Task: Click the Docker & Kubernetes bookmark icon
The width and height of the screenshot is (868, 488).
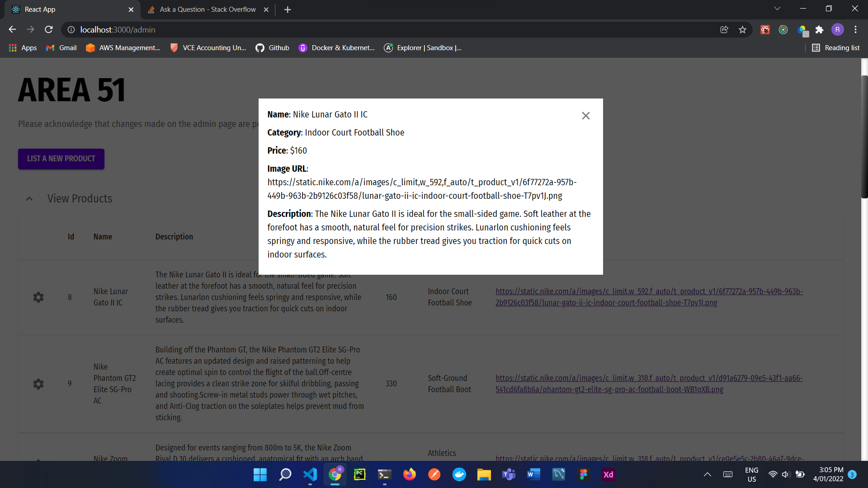Action: coord(303,47)
